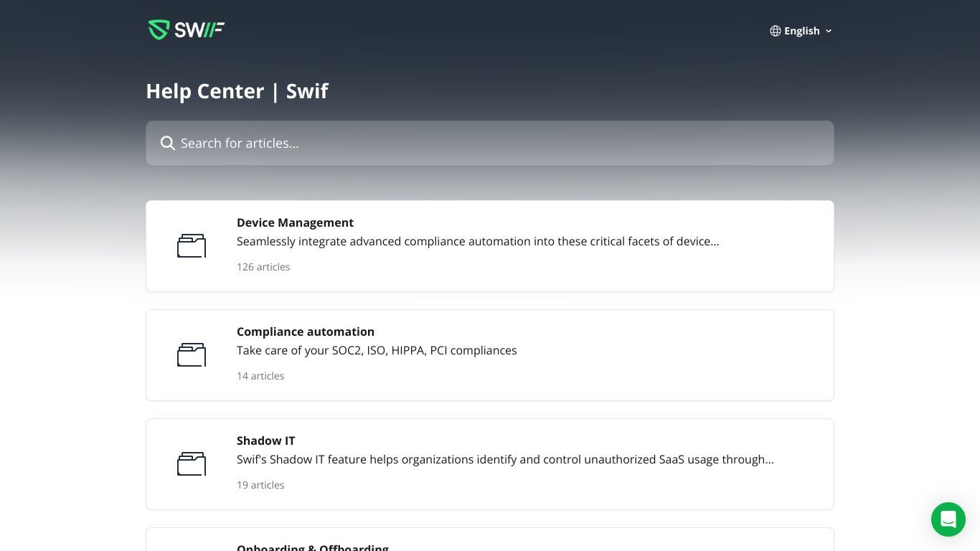Click the 19 articles count text
Image resolution: width=980 pixels, height=551 pixels.
point(260,485)
